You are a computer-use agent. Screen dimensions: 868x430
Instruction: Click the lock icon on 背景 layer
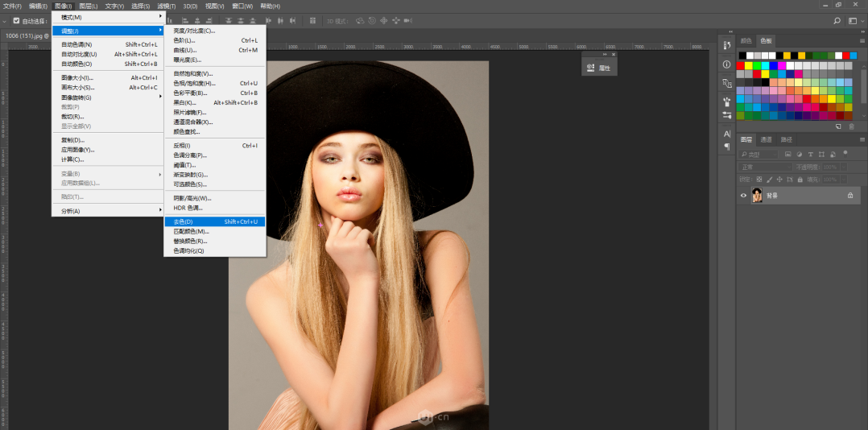pos(849,196)
